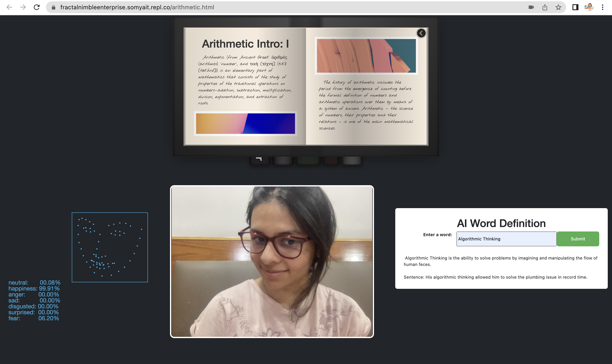Click the Submit button
612x364 pixels.
tap(577, 239)
